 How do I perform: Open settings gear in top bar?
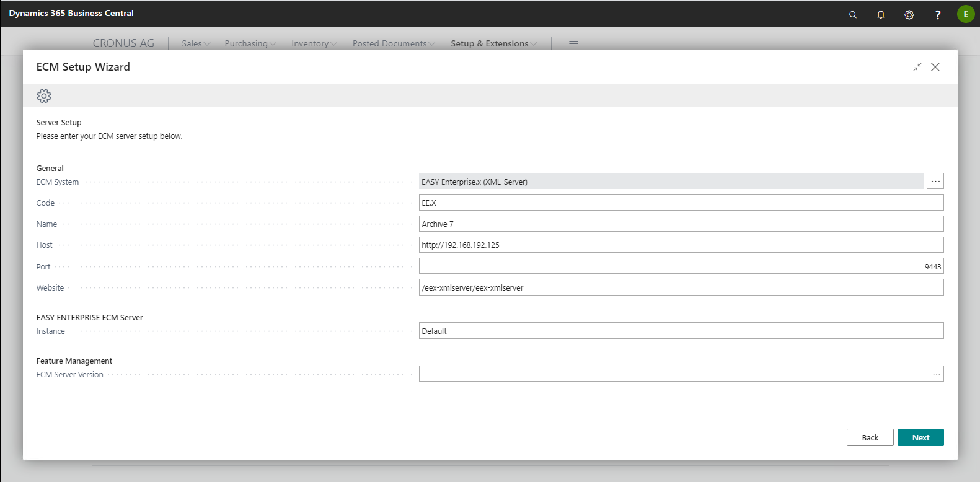pos(909,14)
